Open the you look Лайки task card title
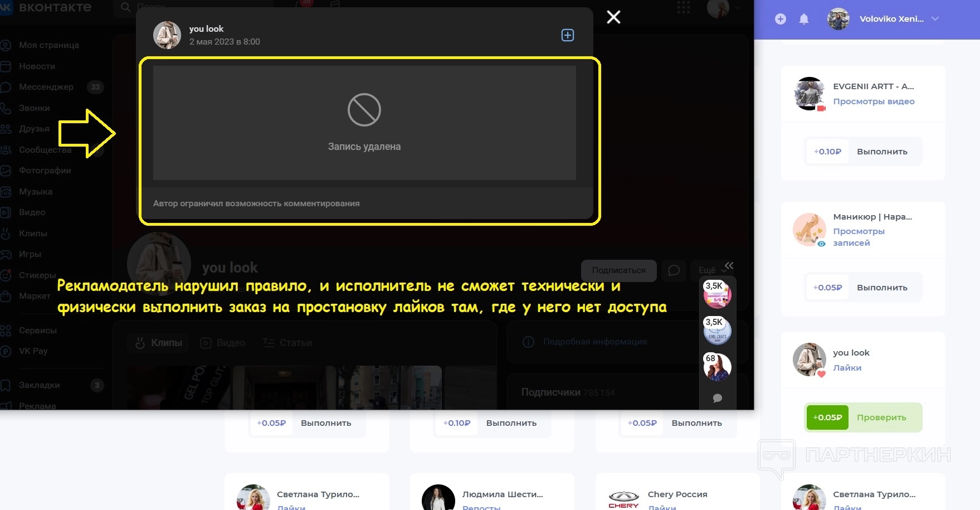 coord(851,353)
